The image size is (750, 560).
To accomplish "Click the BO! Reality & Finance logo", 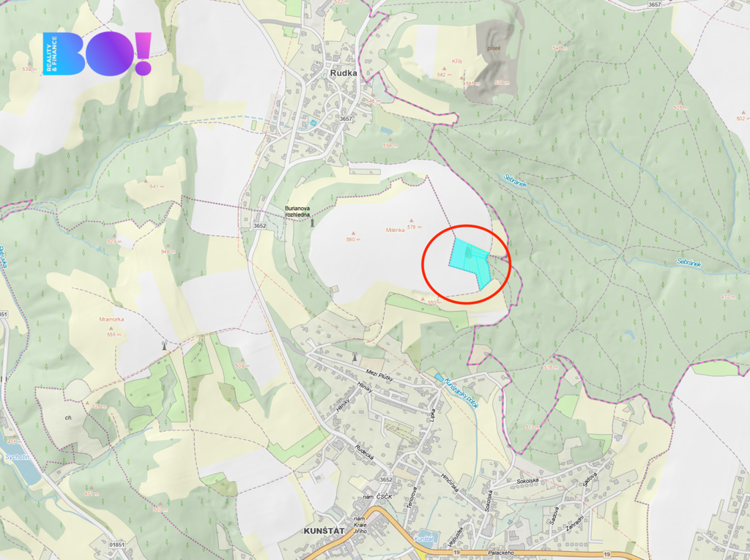I will 97,53.
